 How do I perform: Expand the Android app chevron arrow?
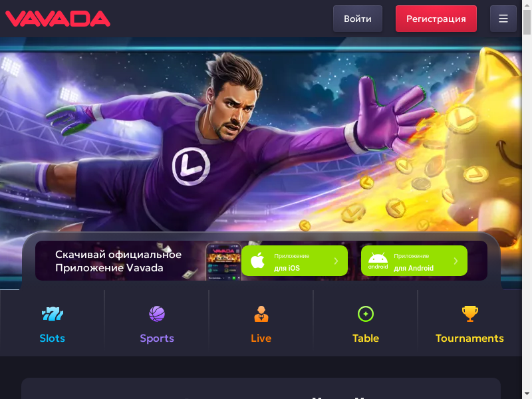456,261
